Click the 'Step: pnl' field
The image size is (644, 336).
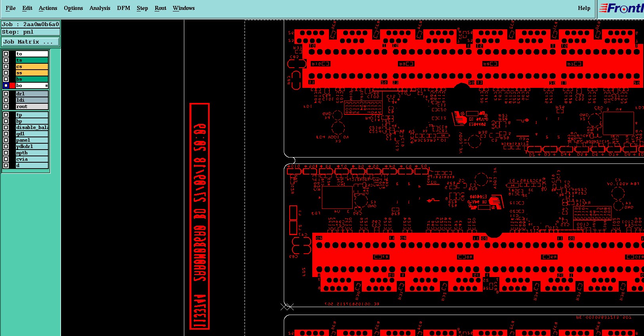click(31, 32)
